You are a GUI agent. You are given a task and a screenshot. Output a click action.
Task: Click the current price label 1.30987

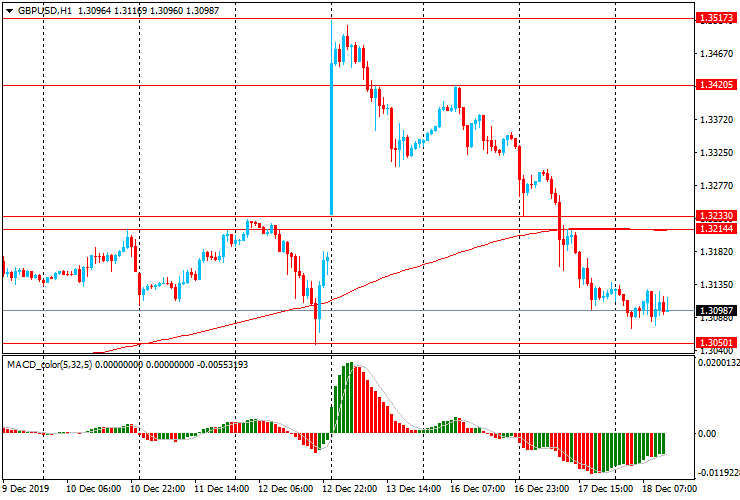point(716,310)
